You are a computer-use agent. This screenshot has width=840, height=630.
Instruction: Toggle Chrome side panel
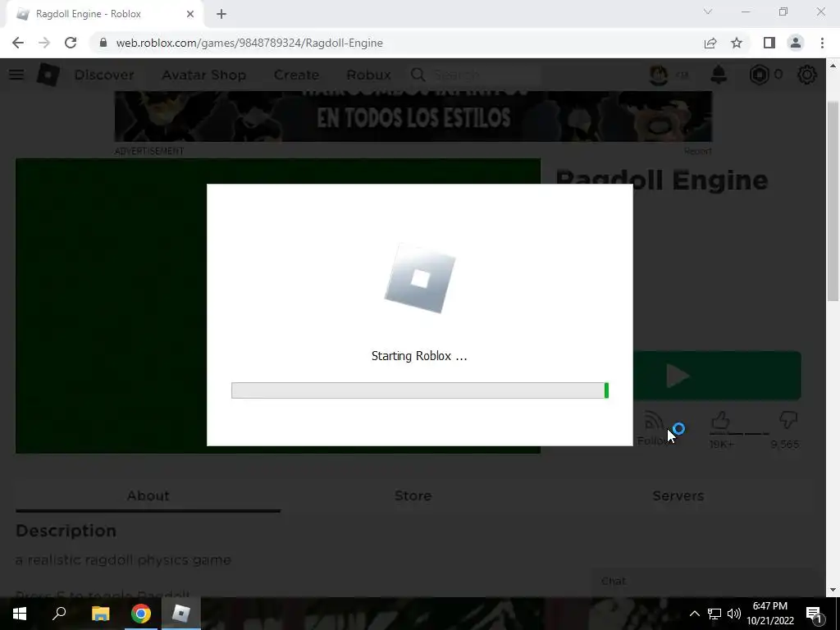(769, 43)
